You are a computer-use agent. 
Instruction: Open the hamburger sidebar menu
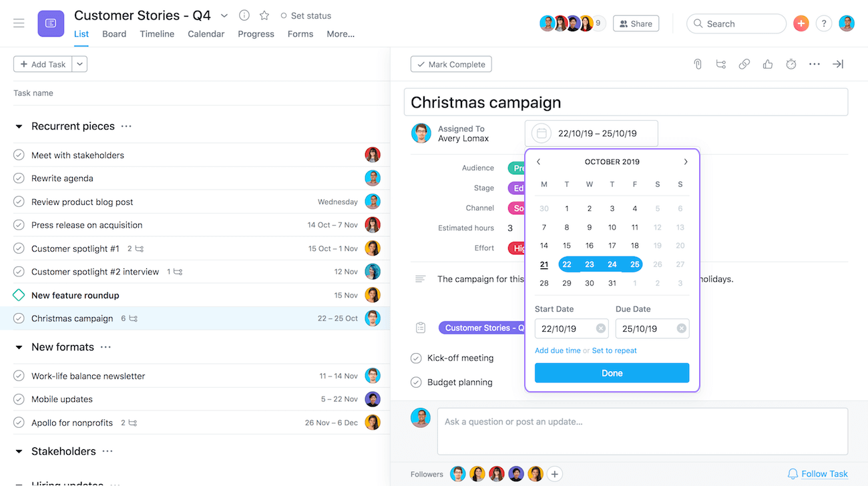(x=19, y=23)
